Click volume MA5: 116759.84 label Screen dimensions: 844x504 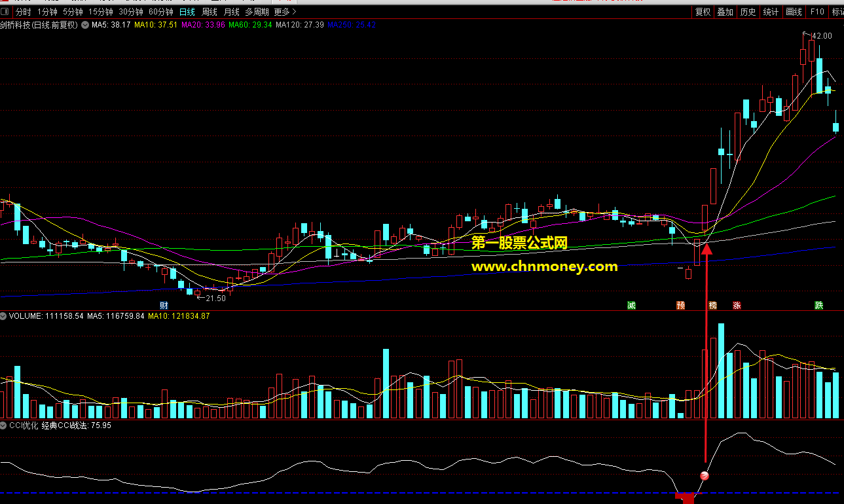116,316
